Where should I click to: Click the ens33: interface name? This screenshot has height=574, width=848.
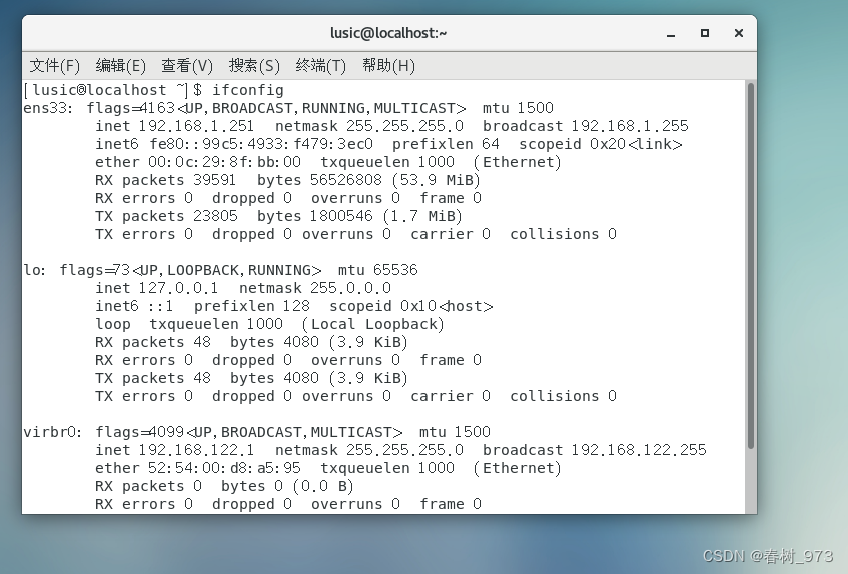click(x=48, y=108)
